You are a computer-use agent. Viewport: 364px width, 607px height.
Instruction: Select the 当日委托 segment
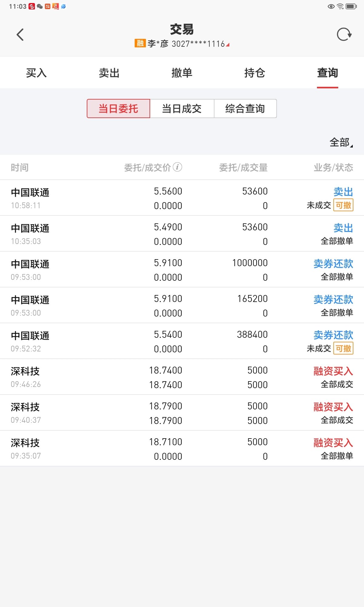tap(118, 108)
